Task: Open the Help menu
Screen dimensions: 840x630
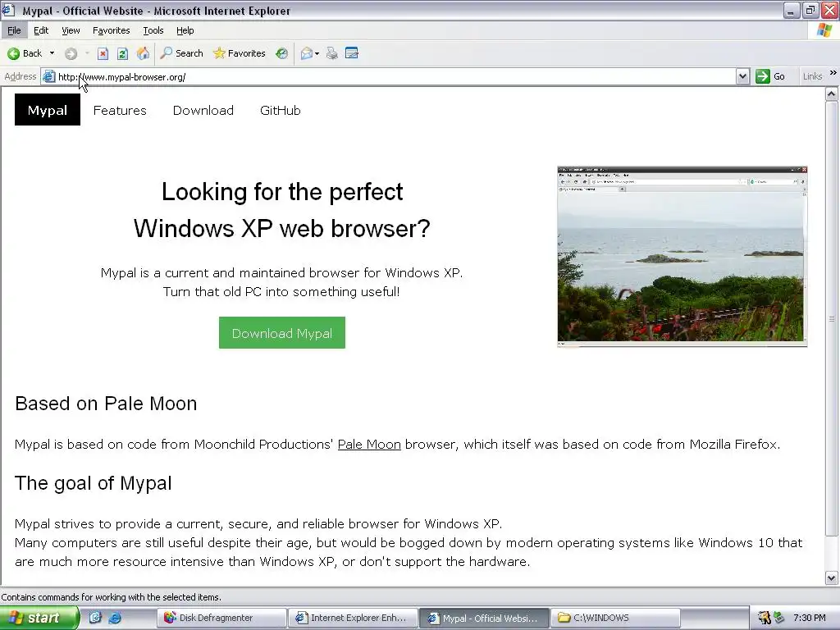Action: click(185, 30)
